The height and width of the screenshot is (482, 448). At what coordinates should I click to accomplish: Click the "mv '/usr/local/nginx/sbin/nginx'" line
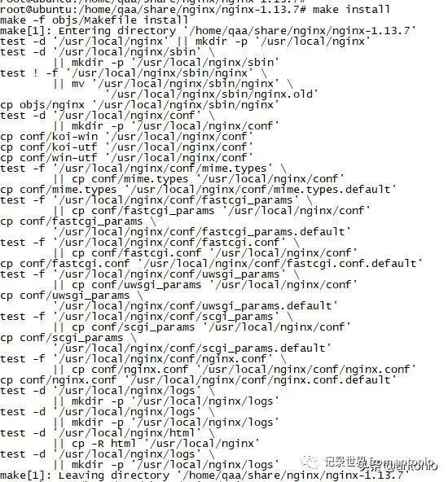click(x=173, y=84)
